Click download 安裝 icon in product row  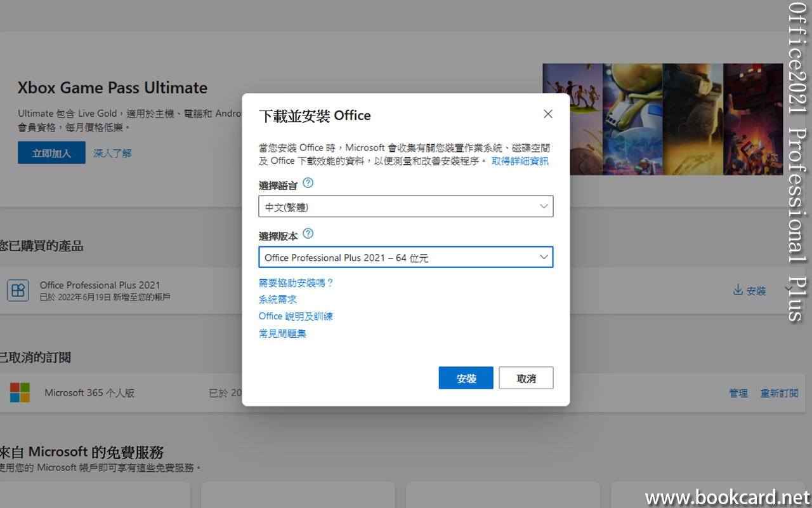tap(738, 290)
